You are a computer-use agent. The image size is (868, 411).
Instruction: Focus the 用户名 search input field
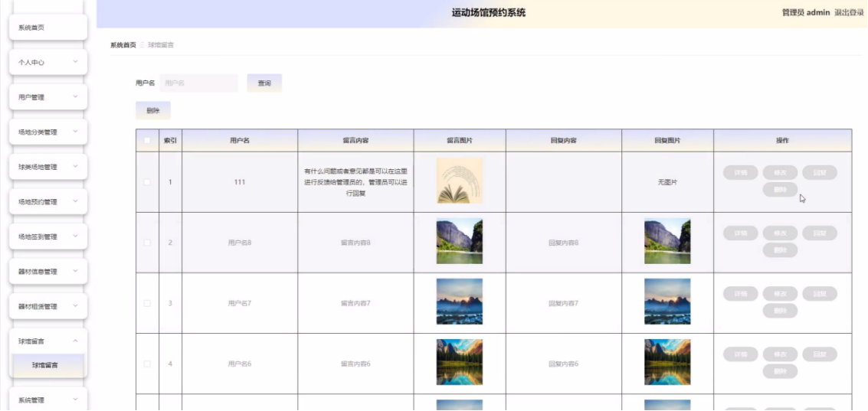pyautogui.click(x=198, y=83)
